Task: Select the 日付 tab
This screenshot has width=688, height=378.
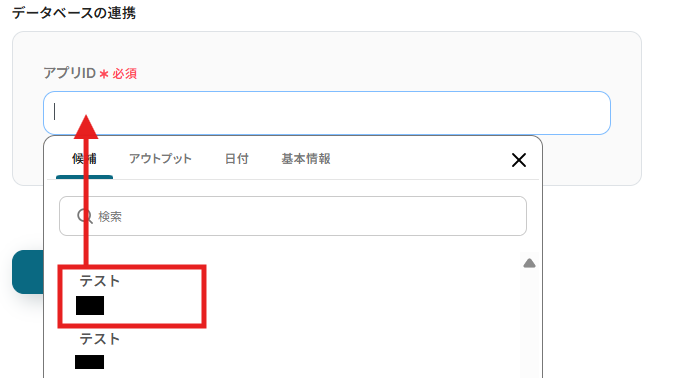Action: [236, 158]
